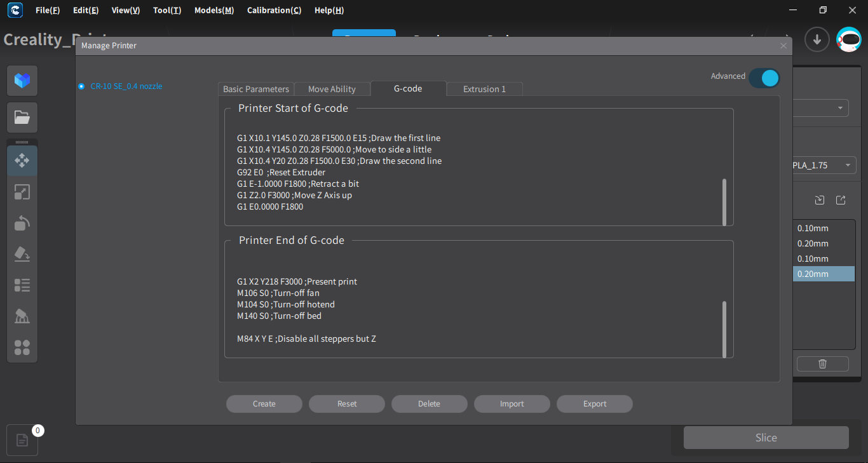Select the G-code tab
Viewport: 868px width, 463px height.
click(408, 88)
